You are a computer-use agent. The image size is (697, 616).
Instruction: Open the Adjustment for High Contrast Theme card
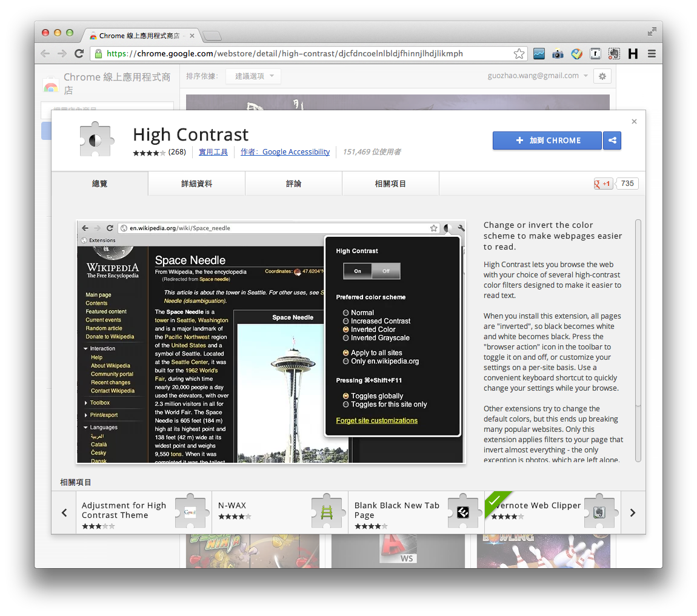(x=144, y=512)
